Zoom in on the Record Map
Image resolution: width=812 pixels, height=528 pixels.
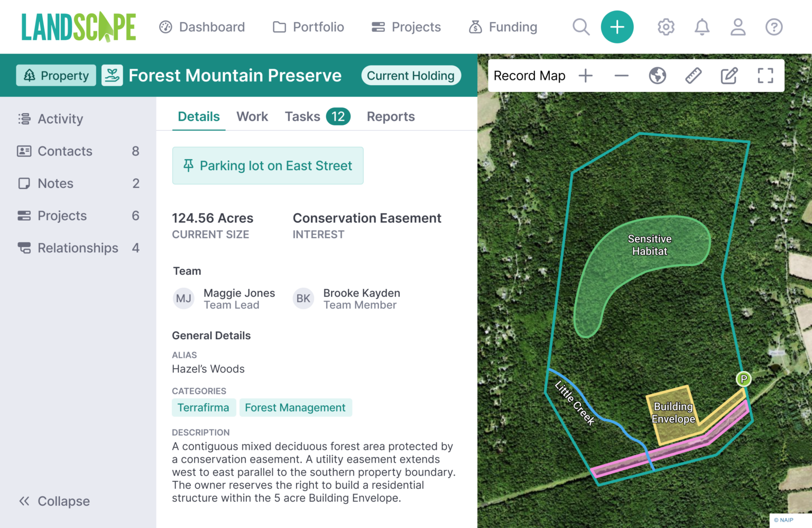[x=586, y=75]
